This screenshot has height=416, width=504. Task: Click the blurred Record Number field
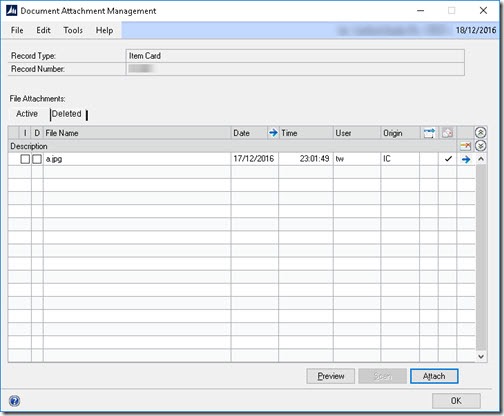coord(295,69)
